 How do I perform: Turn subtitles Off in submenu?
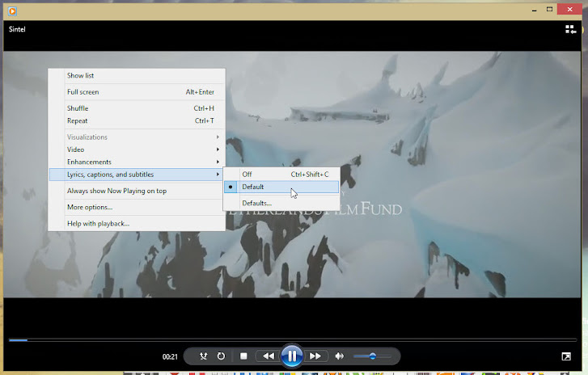281,175
